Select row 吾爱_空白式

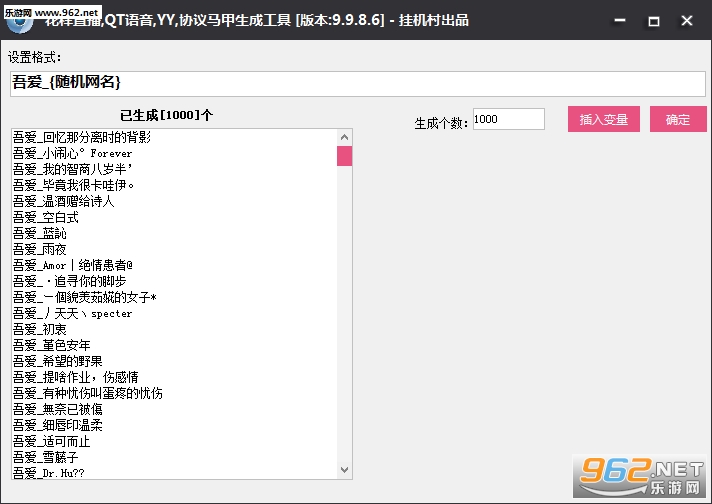[174, 217]
